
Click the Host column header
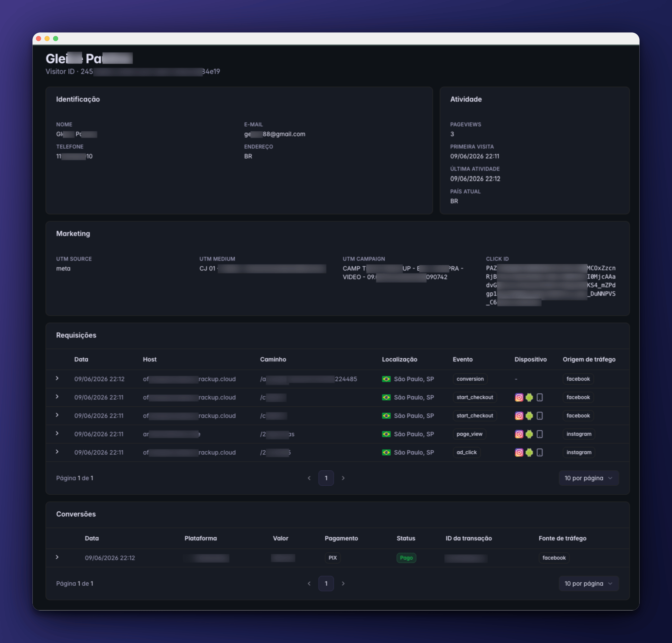(149, 359)
